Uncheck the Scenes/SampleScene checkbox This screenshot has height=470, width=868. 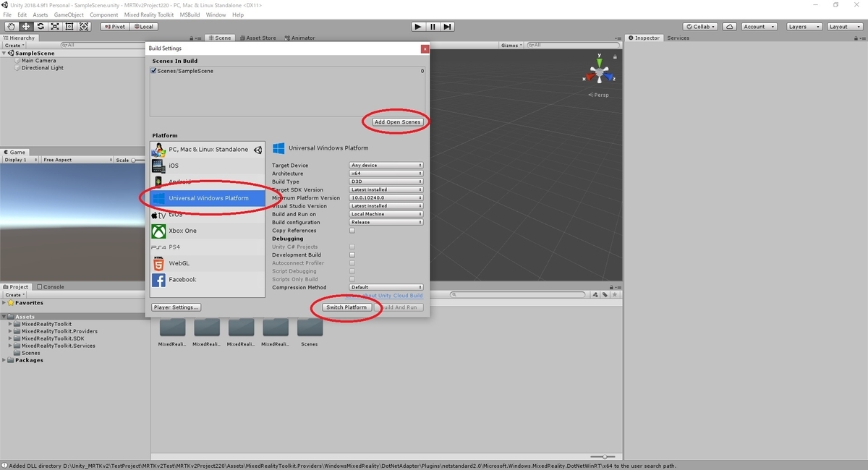point(153,71)
